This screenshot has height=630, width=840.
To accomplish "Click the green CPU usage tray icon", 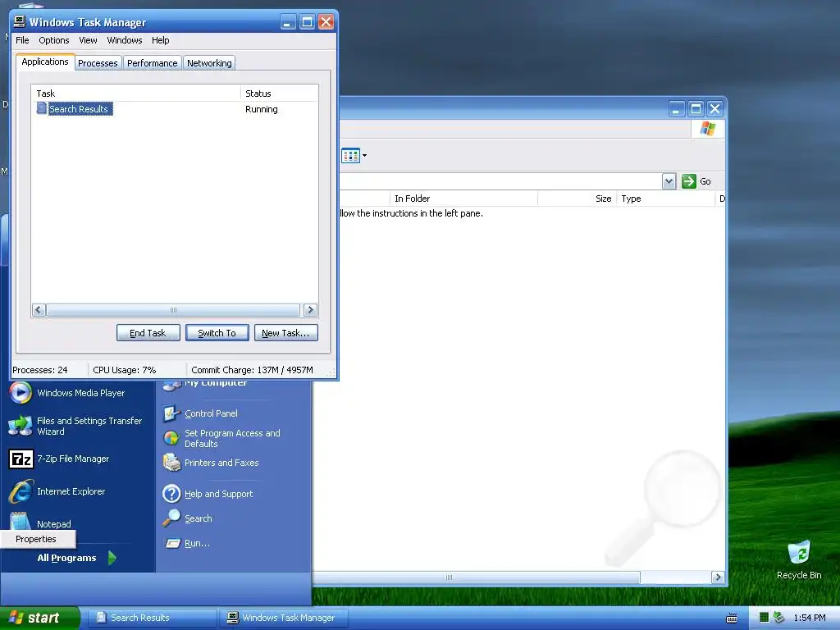I will click(x=764, y=617).
